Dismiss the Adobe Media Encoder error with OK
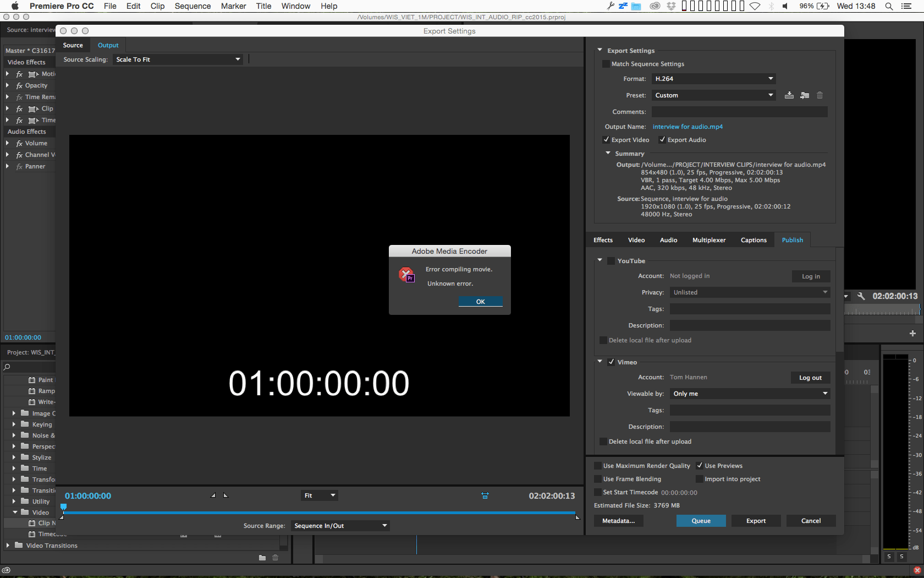This screenshot has height=578, width=924. click(x=480, y=301)
